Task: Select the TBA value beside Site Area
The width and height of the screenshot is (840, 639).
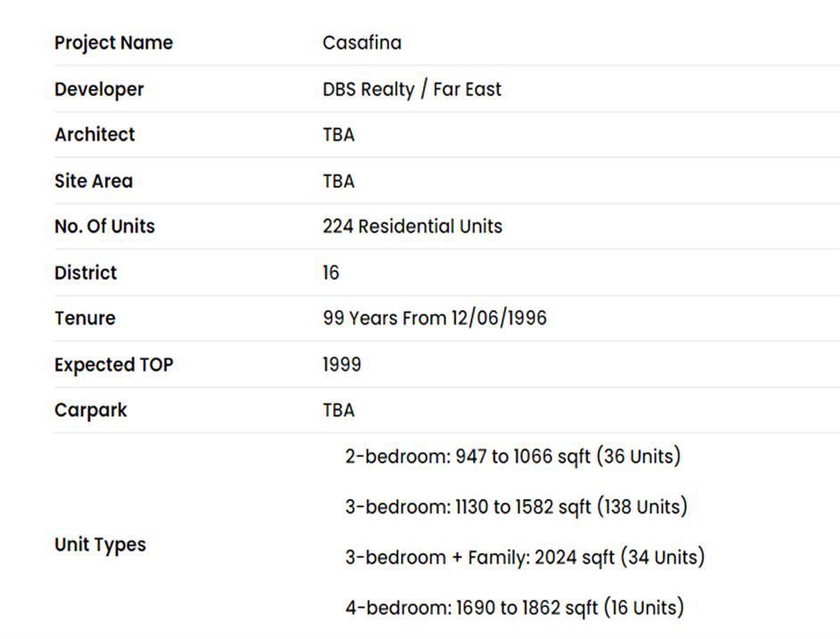Action: [338, 181]
